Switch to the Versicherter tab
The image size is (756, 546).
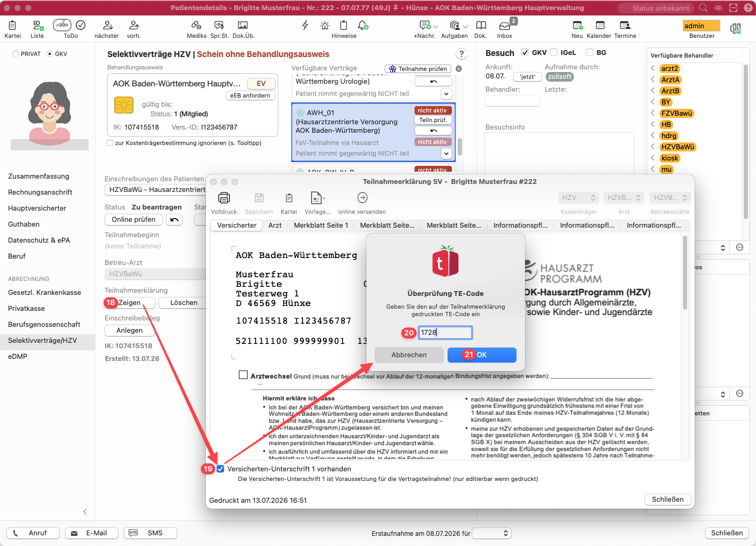coord(237,226)
